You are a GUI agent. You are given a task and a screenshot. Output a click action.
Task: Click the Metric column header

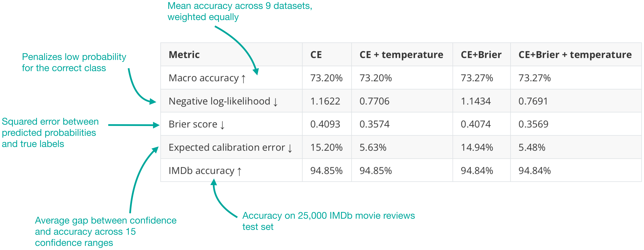(x=184, y=54)
